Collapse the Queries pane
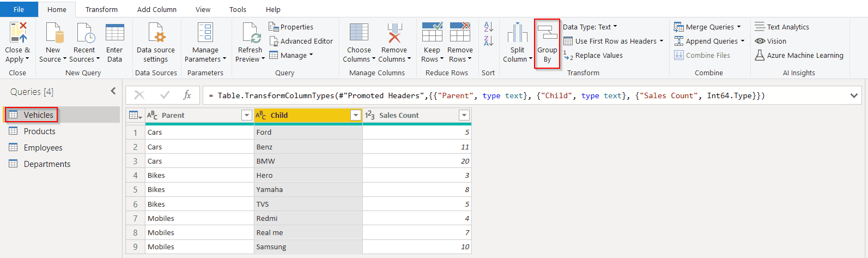 [113, 91]
